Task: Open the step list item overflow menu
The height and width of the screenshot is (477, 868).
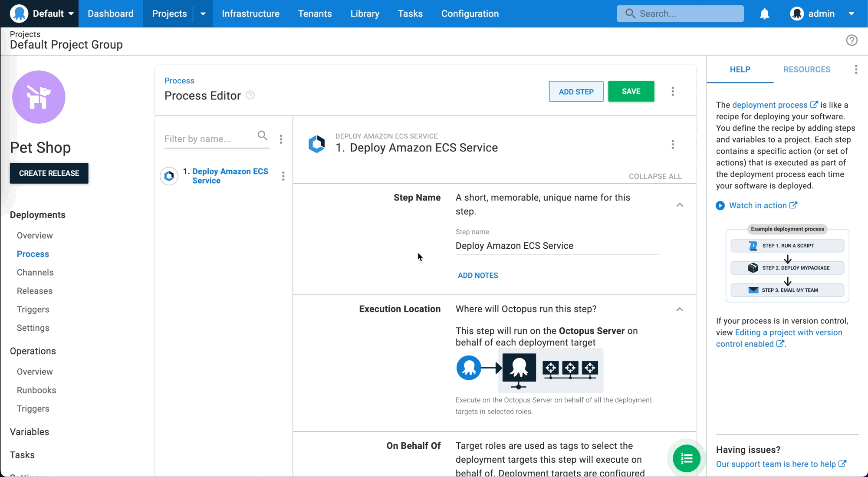Action: [x=283, y=176]
